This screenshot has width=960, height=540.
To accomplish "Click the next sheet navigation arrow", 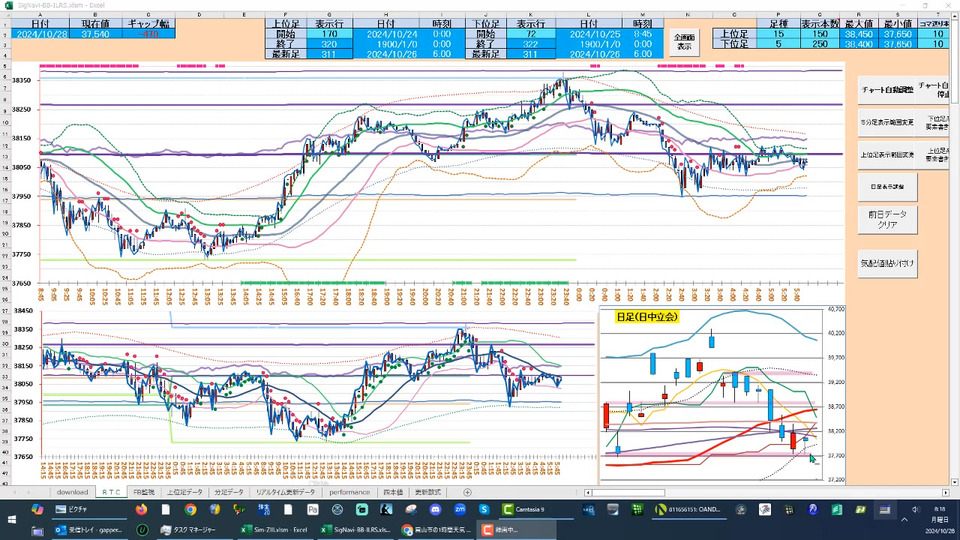I will (31, 492).
